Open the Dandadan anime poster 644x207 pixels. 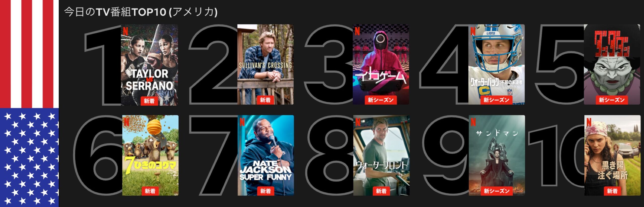612,64
